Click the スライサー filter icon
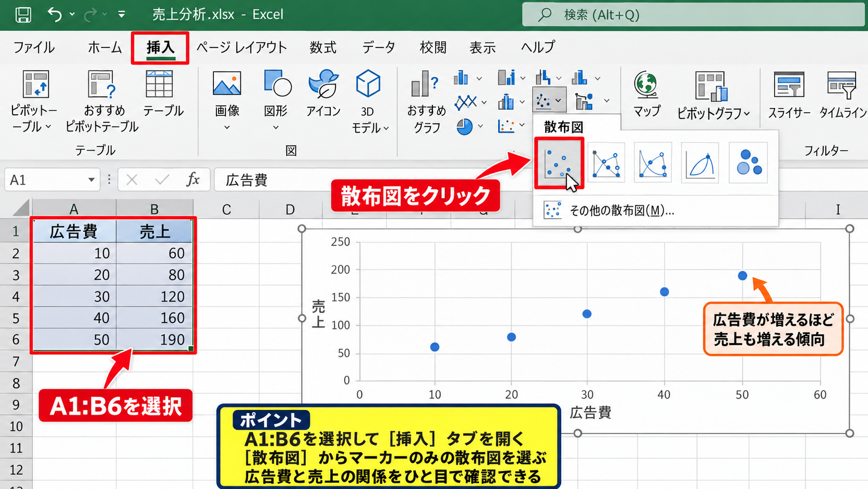Viewport: 868px width, 489px height. [x=789, y=85]
